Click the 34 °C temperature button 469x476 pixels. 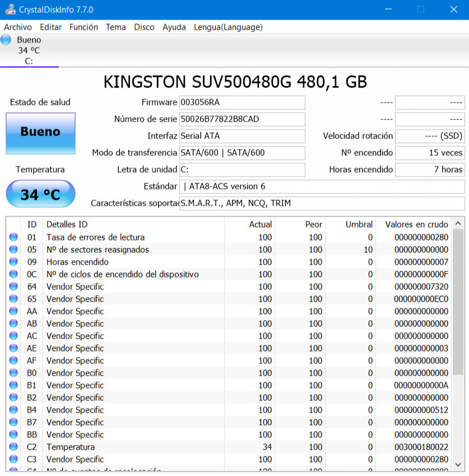(40, 195)
